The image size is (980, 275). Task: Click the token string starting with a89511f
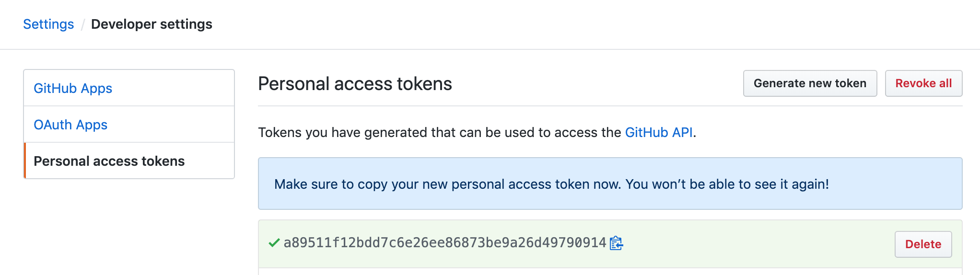pos(445,243)
